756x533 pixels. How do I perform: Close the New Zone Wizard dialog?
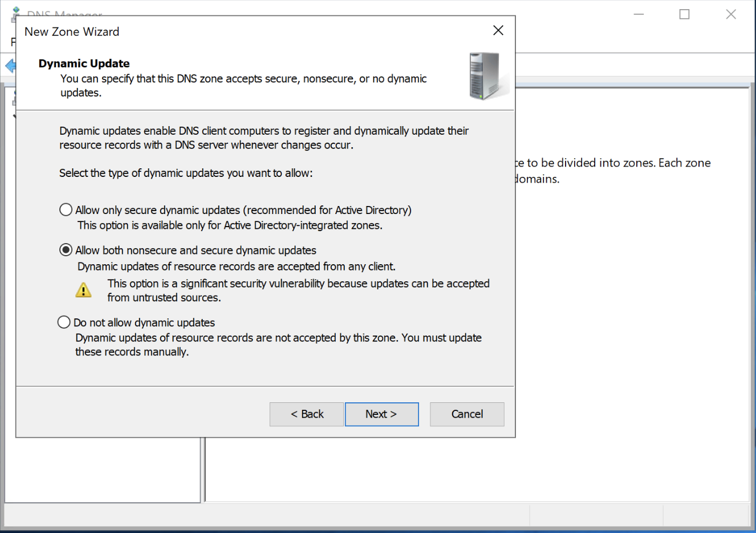pos(498,31)
